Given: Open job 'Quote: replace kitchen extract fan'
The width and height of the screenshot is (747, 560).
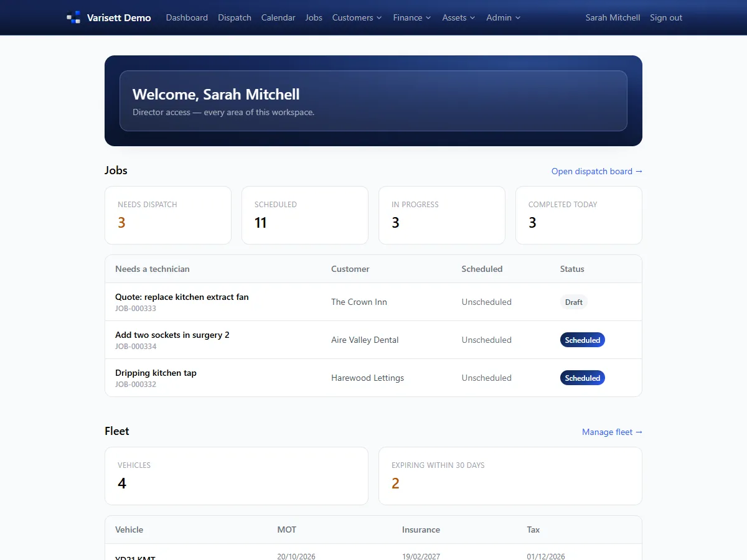Looking at the screenshot, I should pos(182,297).
